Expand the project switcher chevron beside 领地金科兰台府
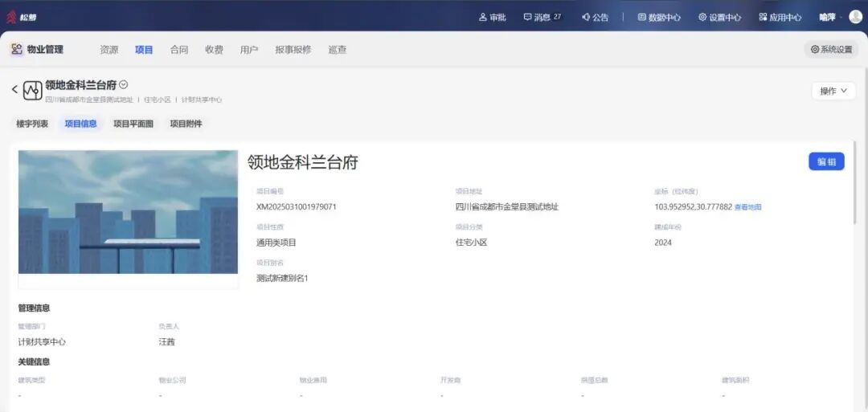868x412 pixels. [x=124, y=84]
